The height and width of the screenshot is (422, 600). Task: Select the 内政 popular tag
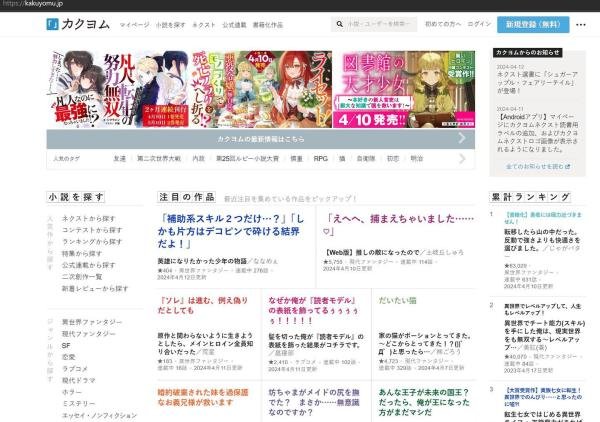pyautogui.click(x=198, y=158)
